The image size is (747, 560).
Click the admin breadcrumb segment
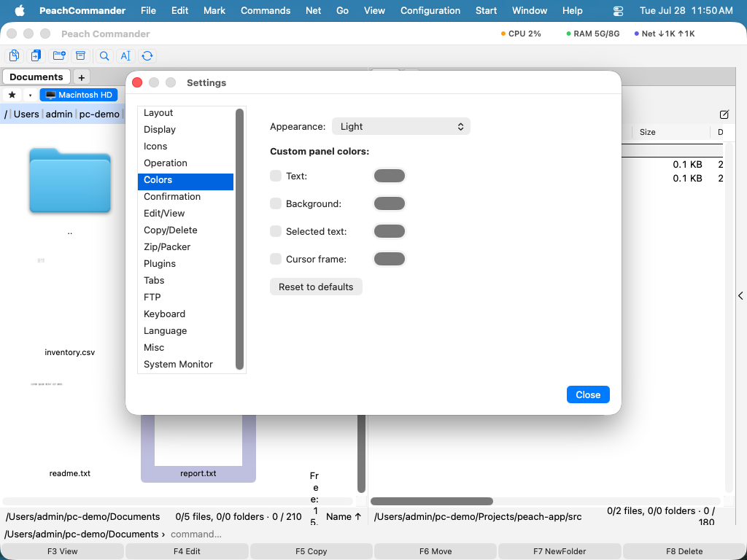pos(59,114)
